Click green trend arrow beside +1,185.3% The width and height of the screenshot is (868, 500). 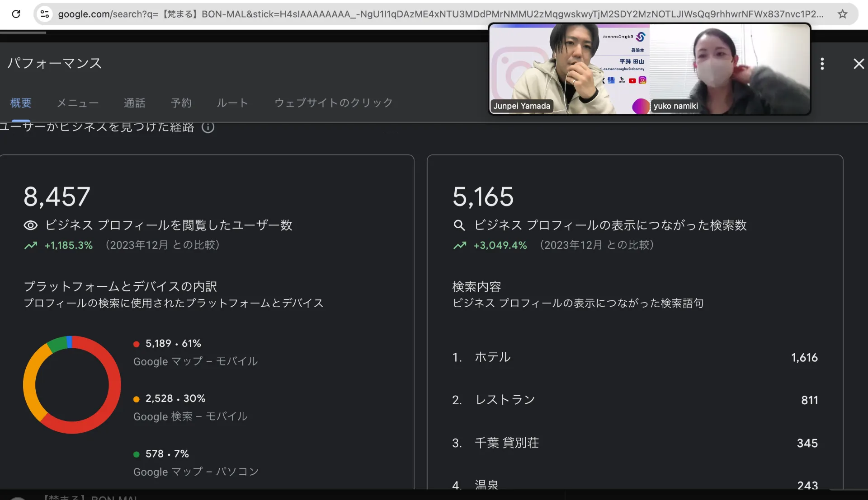pos(31,246)
